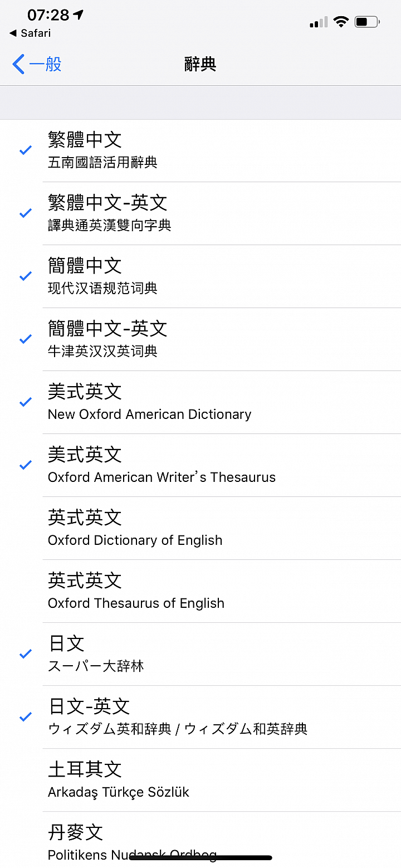Deselect the New Oxford American Dictionary checkmark

click(26, 402)
